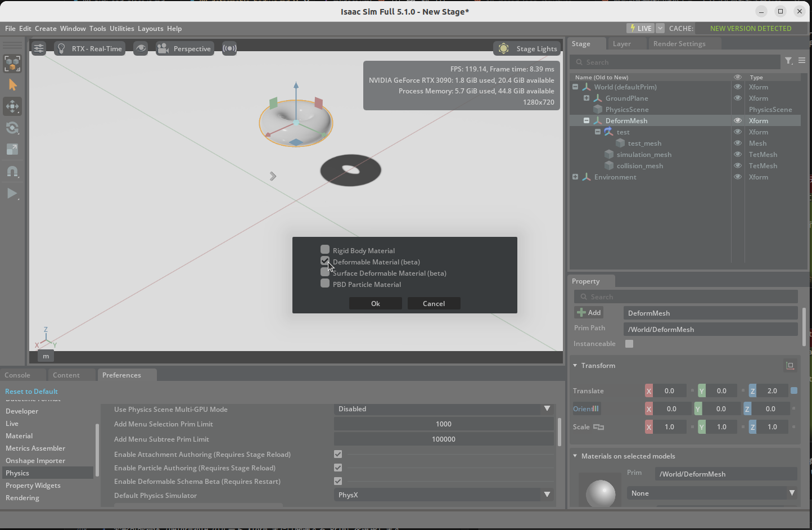The image size is (812, 530).
Task: Open the Stage Lights selector
Action: [x=526, y=48]
